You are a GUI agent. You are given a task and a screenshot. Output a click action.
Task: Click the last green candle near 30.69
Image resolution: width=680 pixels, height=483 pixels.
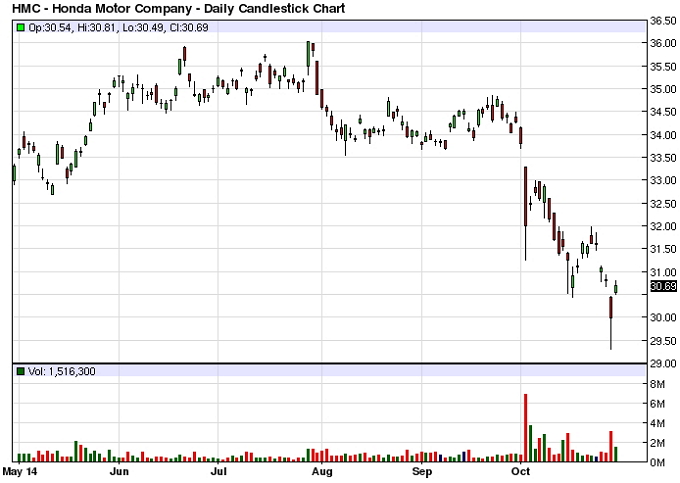(x=616, y=288)
